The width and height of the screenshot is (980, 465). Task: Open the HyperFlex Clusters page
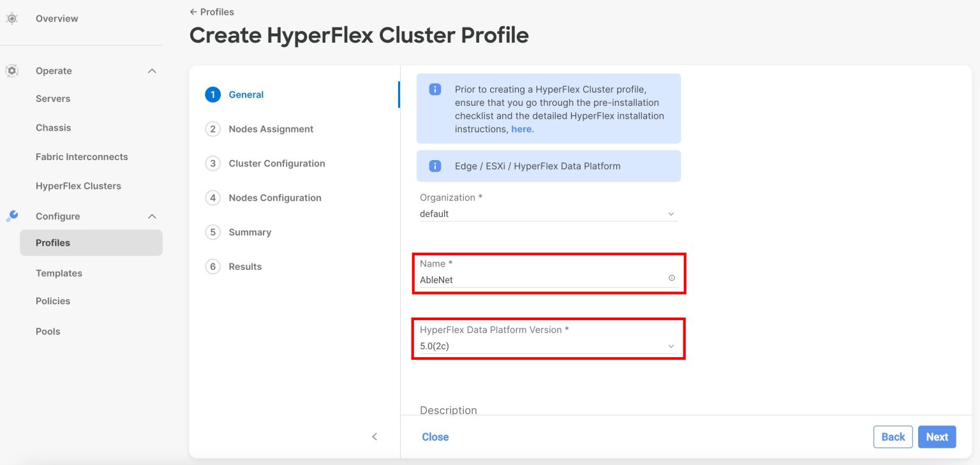[78, 186]
